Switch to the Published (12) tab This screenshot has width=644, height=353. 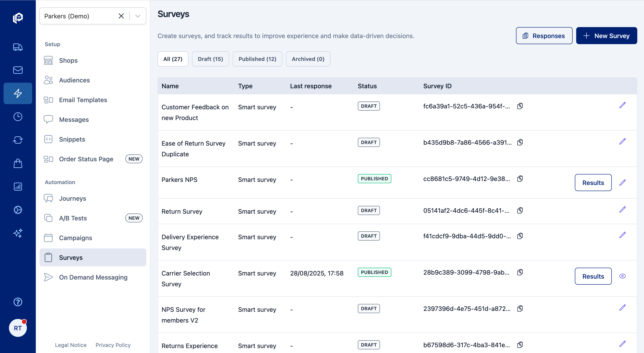(257, 59)
